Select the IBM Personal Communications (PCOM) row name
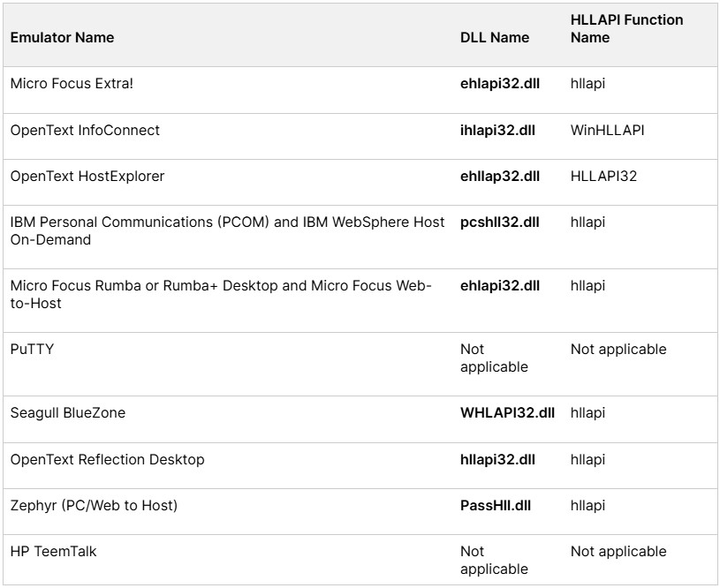This screenshot has height=588, width=720. (227, 231)
